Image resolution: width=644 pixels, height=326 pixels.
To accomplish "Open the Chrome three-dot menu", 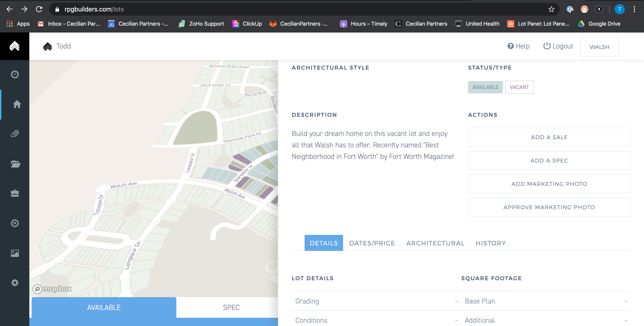I will [x=634, y=9].
